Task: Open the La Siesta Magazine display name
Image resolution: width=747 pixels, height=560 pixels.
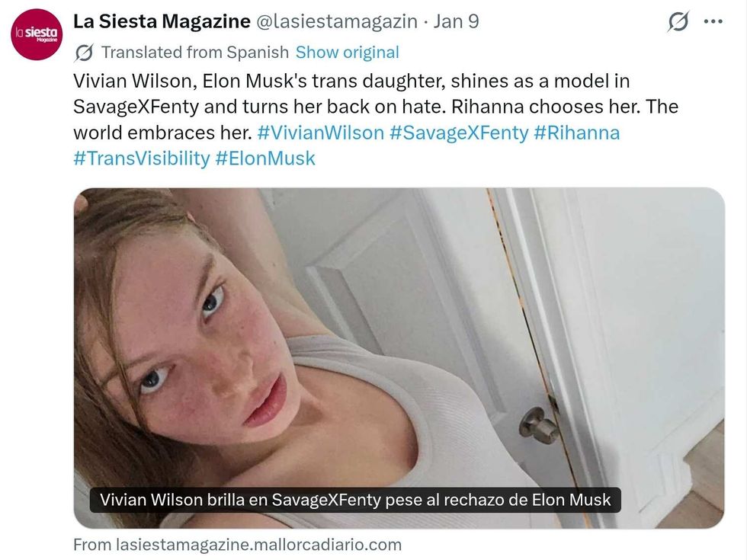Action: [x=162, y=21]
